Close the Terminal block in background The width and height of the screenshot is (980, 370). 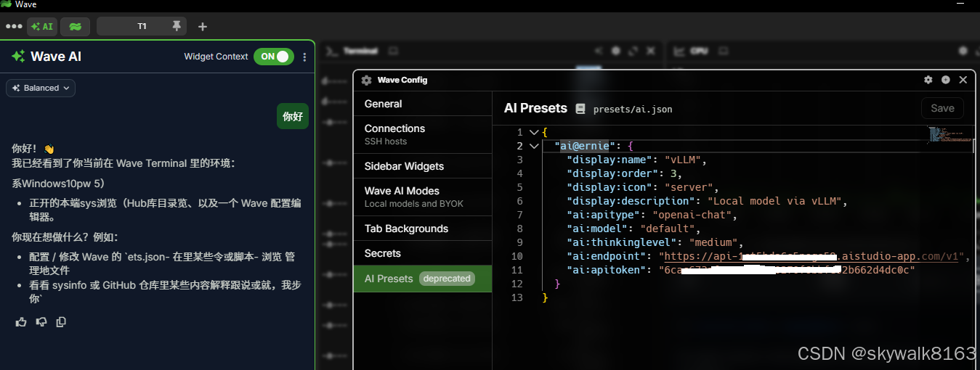(651, 51)
